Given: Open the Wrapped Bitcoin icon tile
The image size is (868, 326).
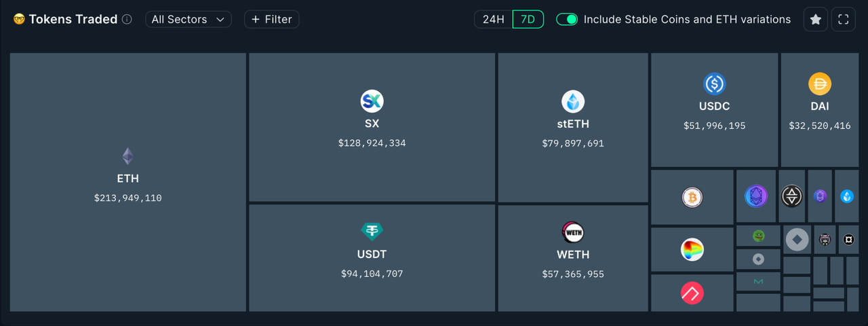Looking at the screenshot, I should coord(692,198).
